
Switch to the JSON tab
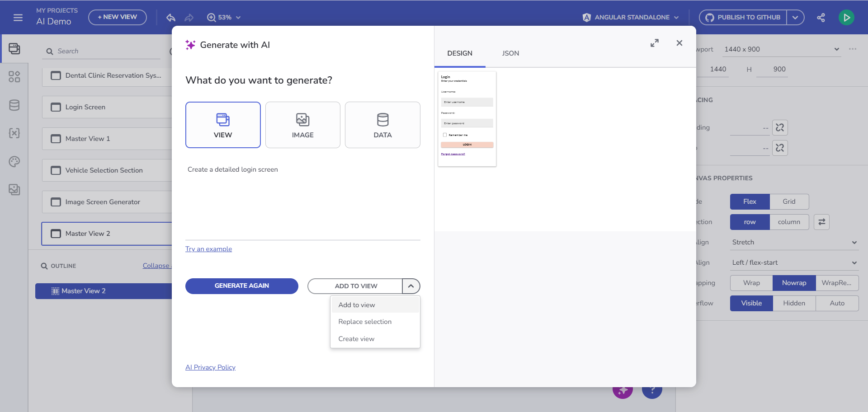tap(510, 53)
